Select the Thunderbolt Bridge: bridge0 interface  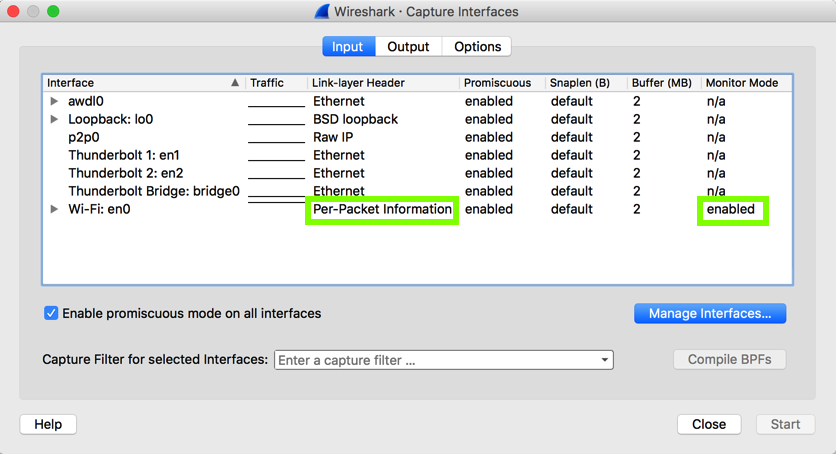pyautogui.click(x=154, y=191)
